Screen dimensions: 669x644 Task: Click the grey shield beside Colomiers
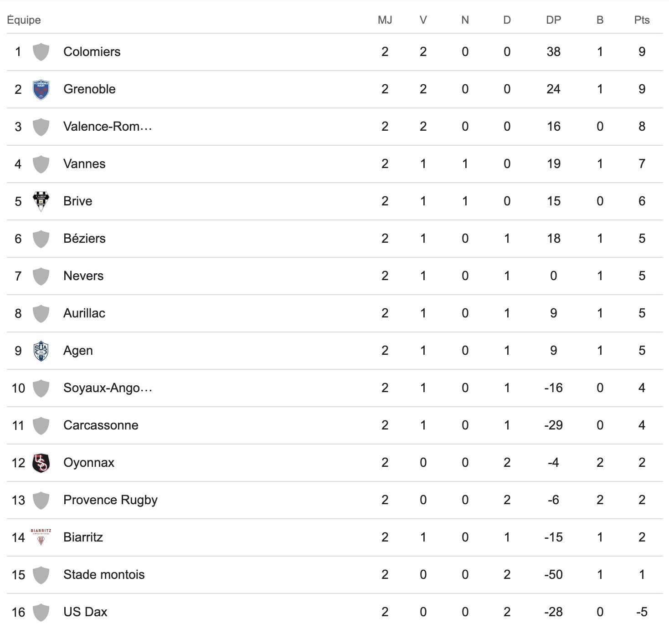(41, 52)
